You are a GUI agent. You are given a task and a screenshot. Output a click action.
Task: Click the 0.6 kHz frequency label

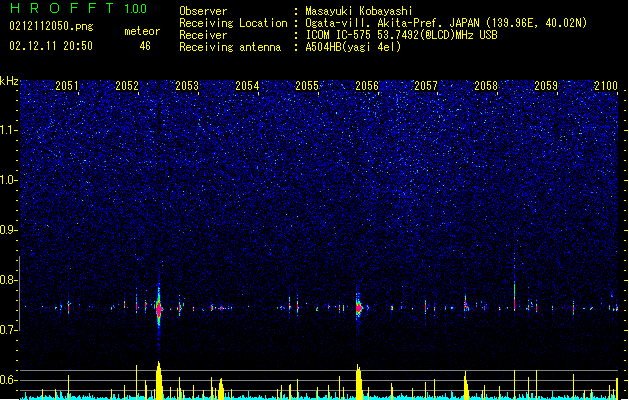point(9,380)
